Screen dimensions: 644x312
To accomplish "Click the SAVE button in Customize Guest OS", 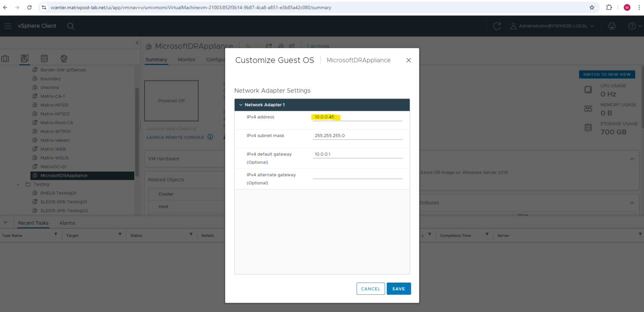I will [398, 288].
